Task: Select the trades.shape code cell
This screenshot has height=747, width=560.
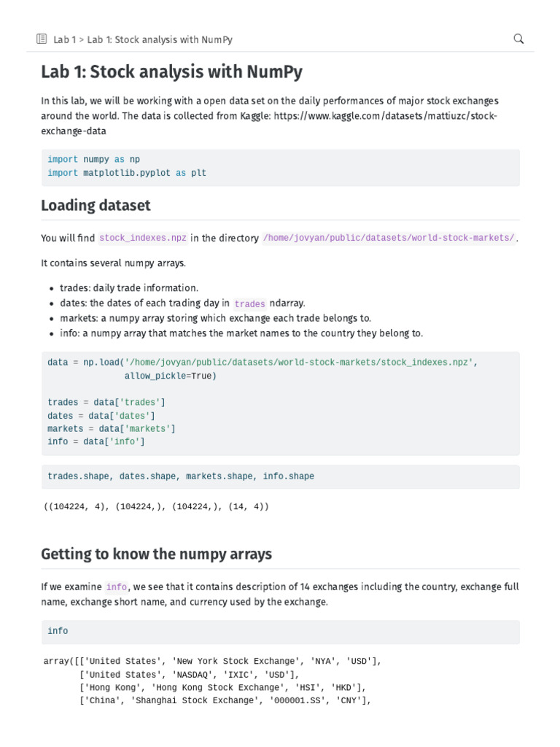Action: [280, 477]
